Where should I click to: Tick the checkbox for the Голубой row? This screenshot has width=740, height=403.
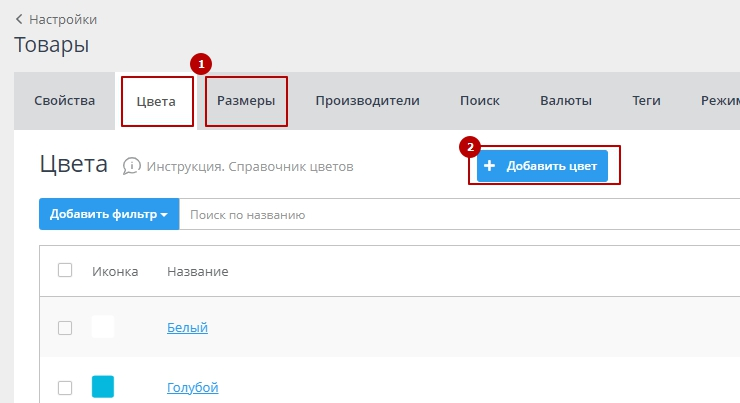pos(65,387)
